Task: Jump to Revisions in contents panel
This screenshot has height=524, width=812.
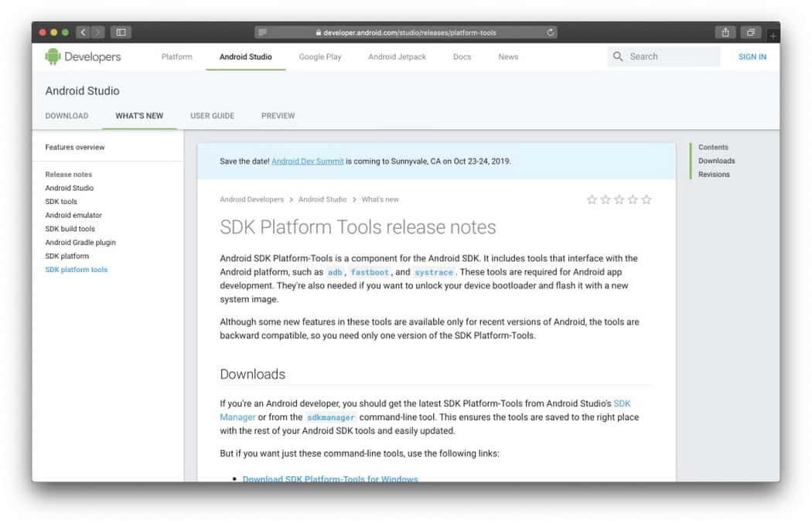Action: coord(714,175)
